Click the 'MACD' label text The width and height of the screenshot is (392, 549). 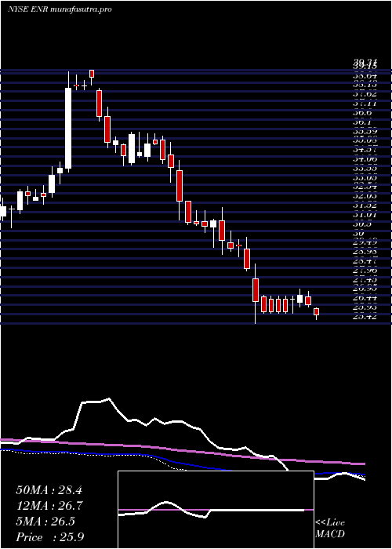(x=330, y=534)
